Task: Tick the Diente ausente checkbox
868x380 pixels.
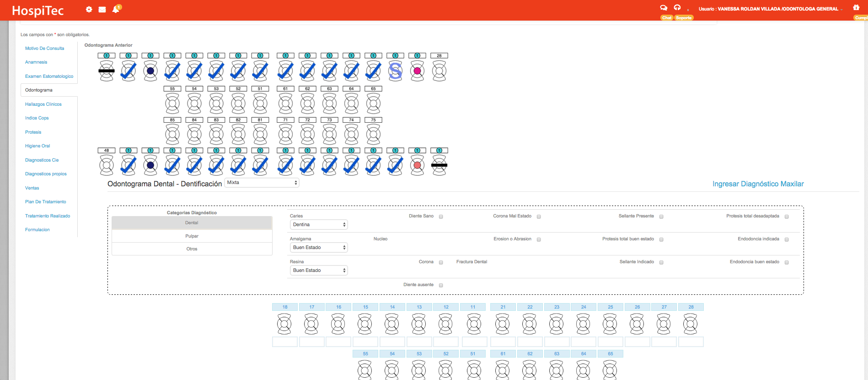Action: point(441,285)
